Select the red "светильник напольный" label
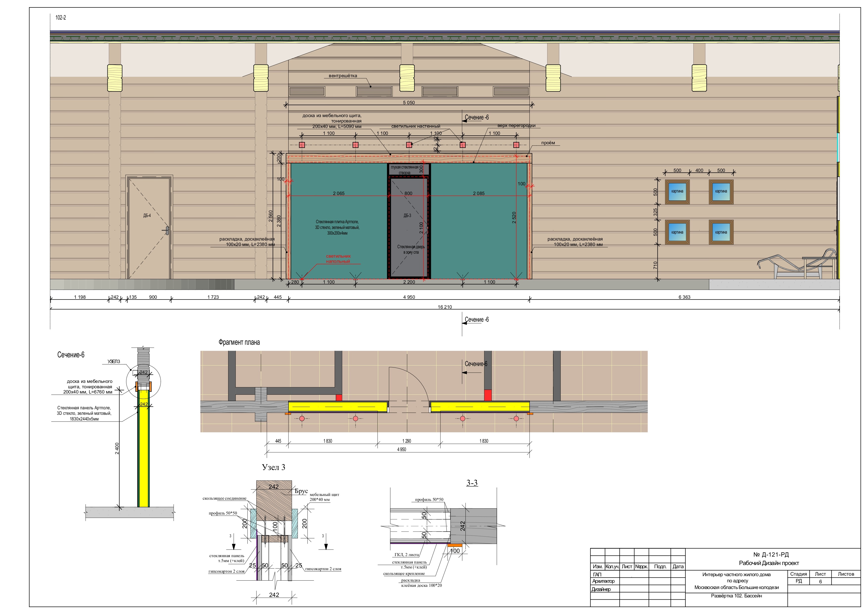Screen dimensions: 868x614 coord(338,259)
